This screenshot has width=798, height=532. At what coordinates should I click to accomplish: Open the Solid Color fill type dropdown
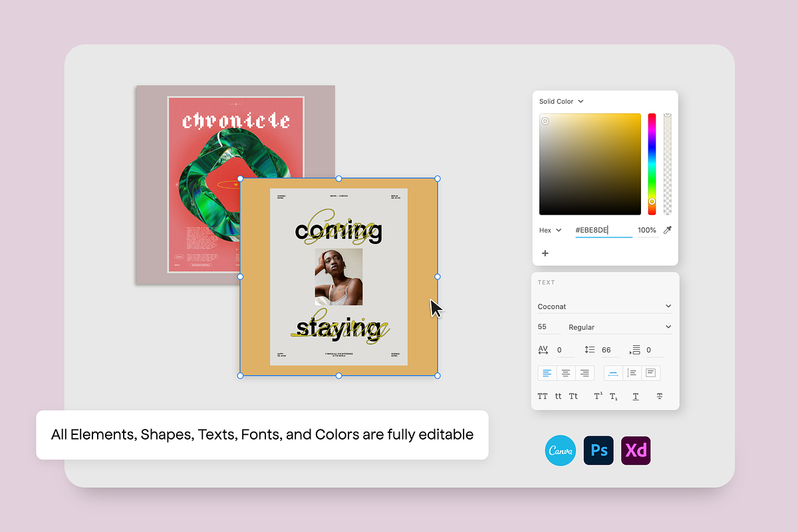pos(561,101)
